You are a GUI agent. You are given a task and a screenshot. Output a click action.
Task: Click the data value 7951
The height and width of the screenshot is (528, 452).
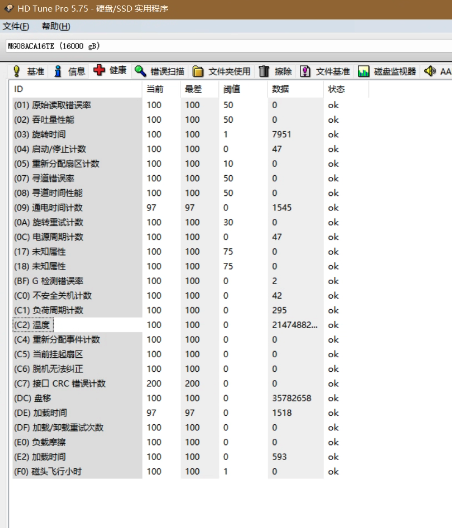[282, 134]
